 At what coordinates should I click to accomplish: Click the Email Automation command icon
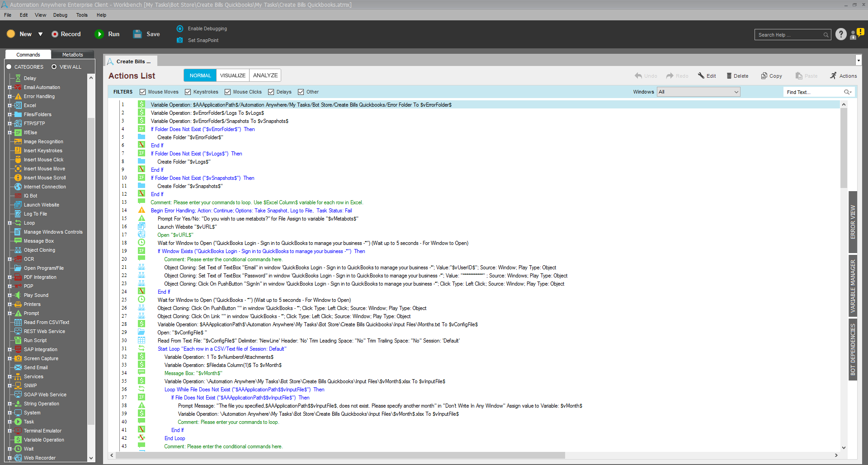pos(18,88)
